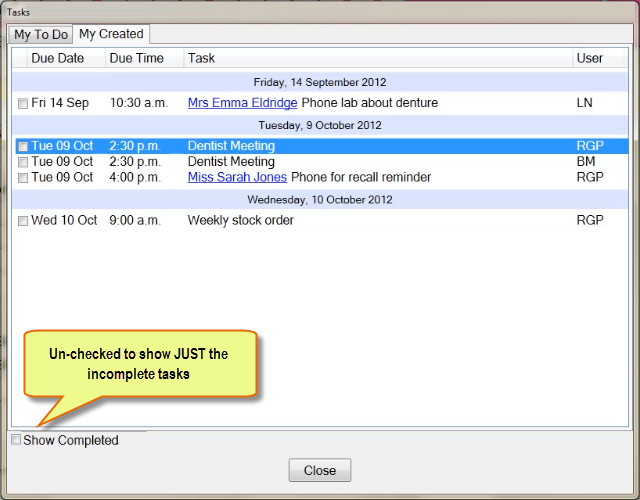The width and height of the screenshot is (640, 500).
Task: Switch to the My To Do tab
Action: pyautogui.click(x=40, y=34)
